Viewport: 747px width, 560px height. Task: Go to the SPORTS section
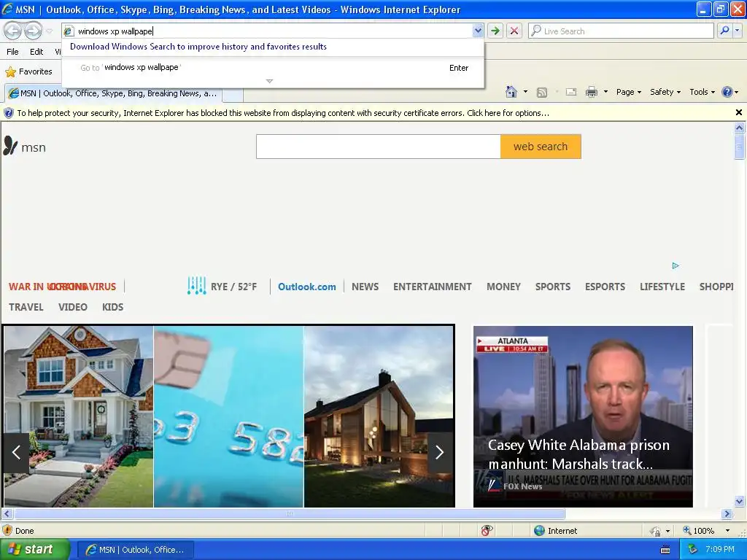[x=553, y=287]
